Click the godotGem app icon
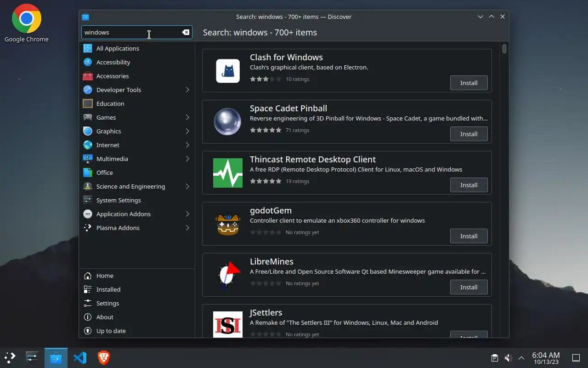The image size is (588, 368). 228,224
